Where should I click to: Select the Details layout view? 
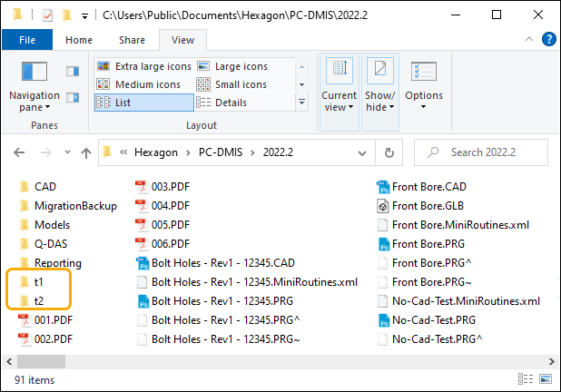(230, 103)
